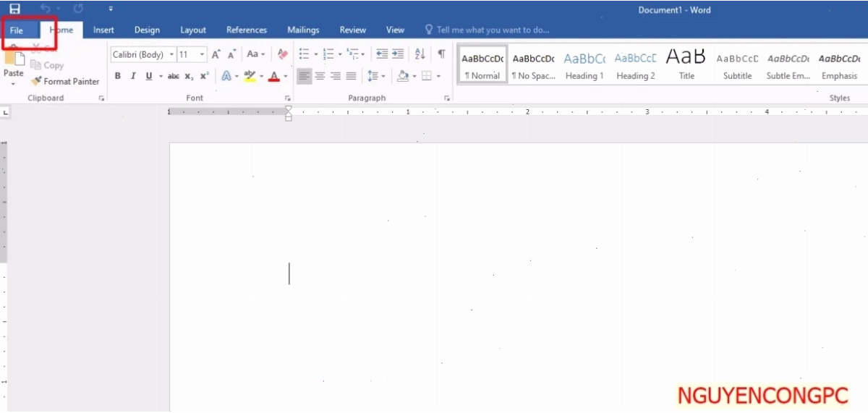868x413 pixels.
Task: Align text right
Action: (336, 76)
